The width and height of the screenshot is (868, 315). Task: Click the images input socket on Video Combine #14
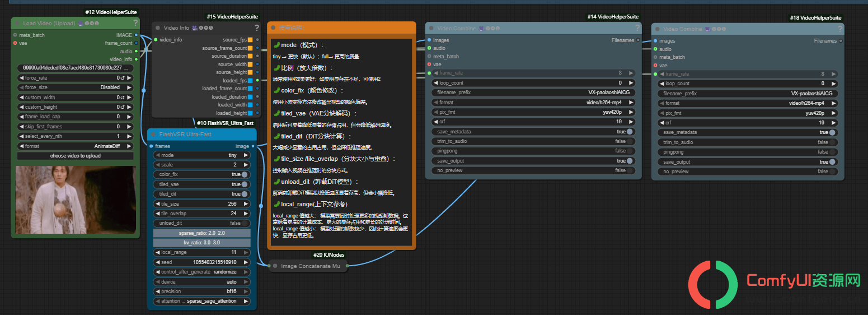coord(429,40)
